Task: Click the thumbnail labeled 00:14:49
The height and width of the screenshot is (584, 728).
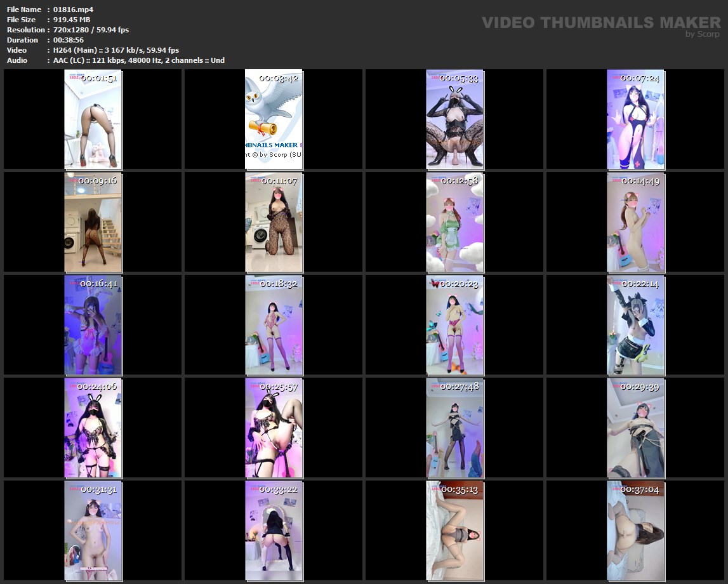Action: (x=636, y=222)
